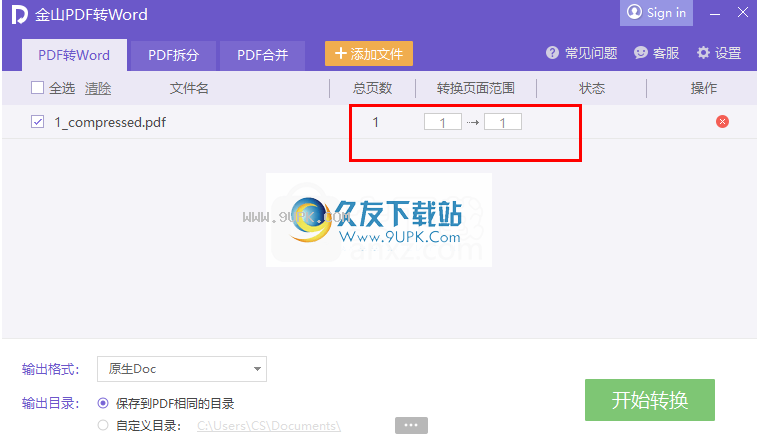Click the 1_compressed.pdf file name
The height and width of the screenshot is (440, 758).
pyautogui.click(x=110, y=122)
